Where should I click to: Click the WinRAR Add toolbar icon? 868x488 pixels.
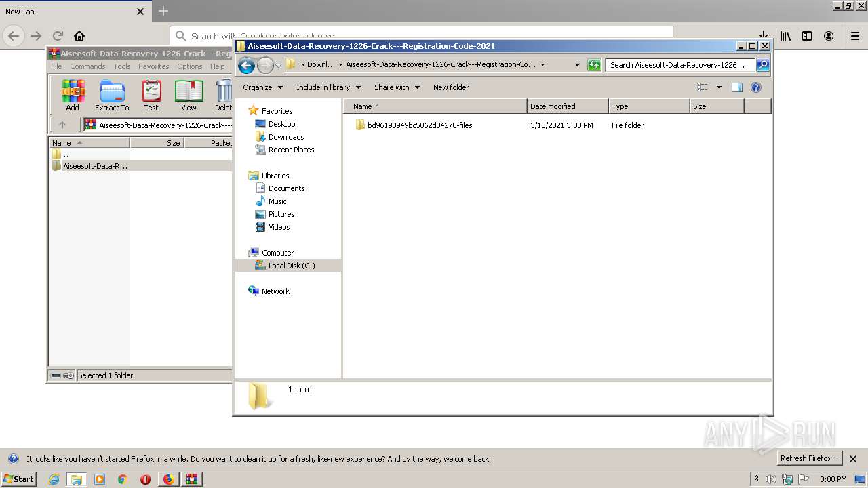click(73, 95)
